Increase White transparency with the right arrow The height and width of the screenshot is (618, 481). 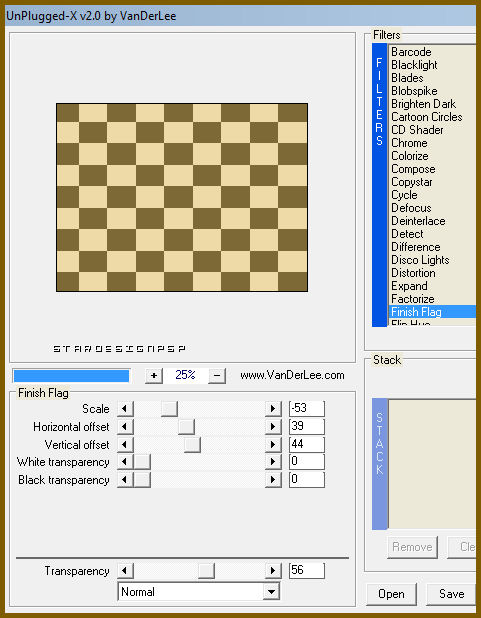click(x=273, y=462)
